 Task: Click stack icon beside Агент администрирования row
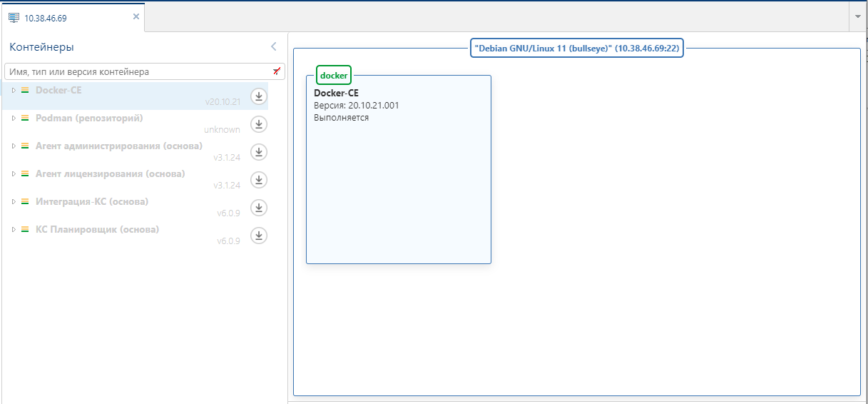[24, 146]
